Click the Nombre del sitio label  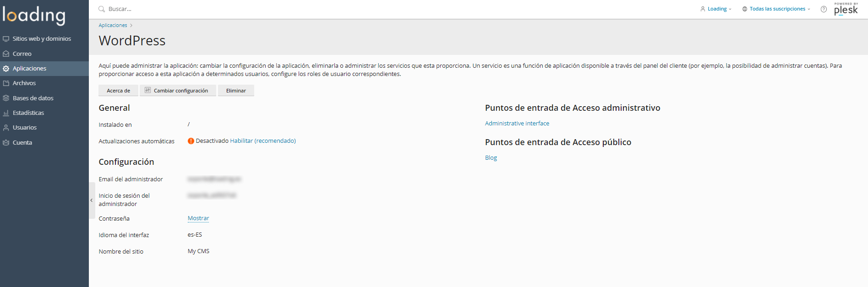(x=121, y=251)
